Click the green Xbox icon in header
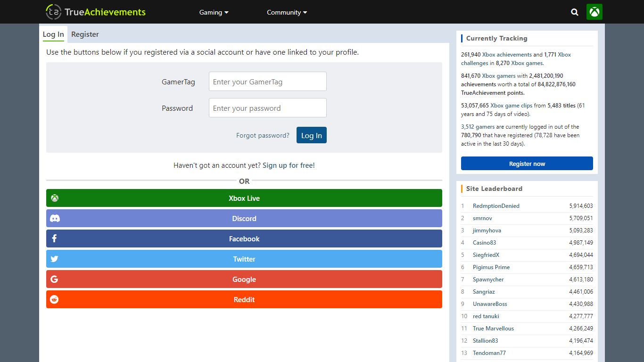The width and height of the screenshot is (644, 362). pyautogui.click(x=594, y=12)
